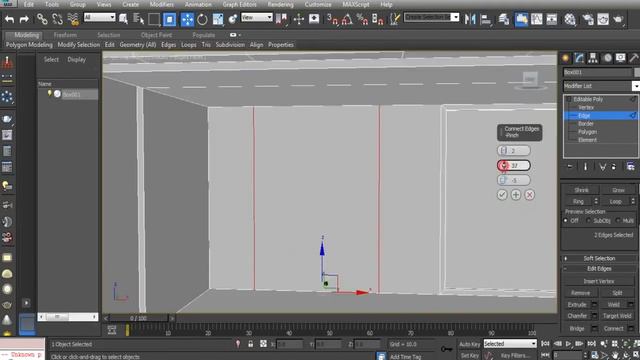The width and height of the screenshot is (640, 360).
Task: Toggle Box001 light bulb visibility icon
Action: [49, 93]
